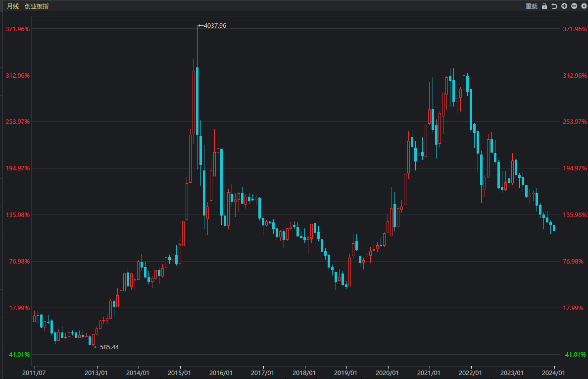Click the 2022/01 date axis label
Image resolution: width=588 pixels, height=379 pixels.
coord(470,373)
